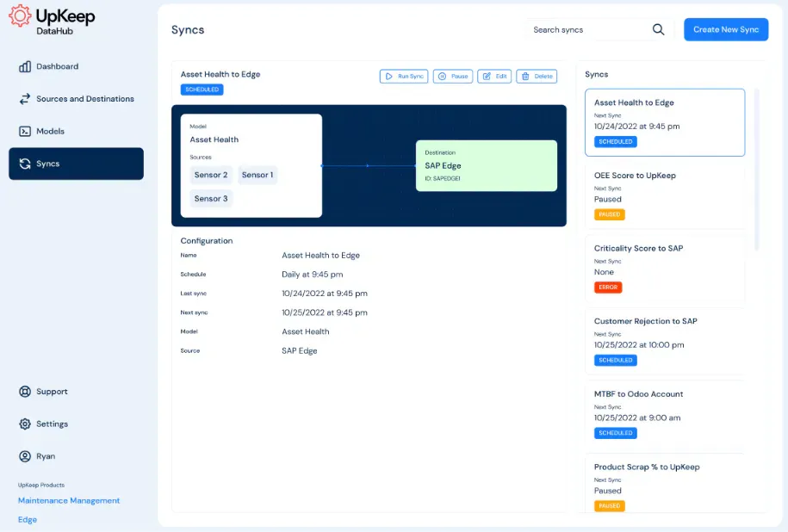Click the 'Asset Health to Edge' Name value
788x532 pixels.
(320, 255)
